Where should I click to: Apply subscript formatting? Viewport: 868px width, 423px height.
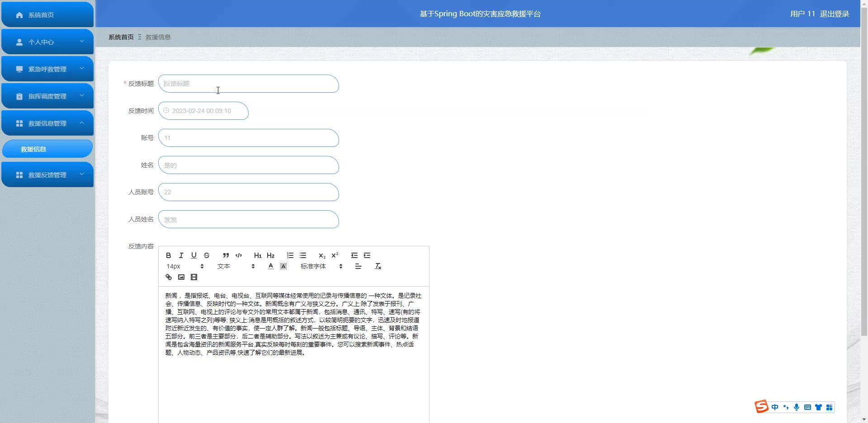click(322, 255)
